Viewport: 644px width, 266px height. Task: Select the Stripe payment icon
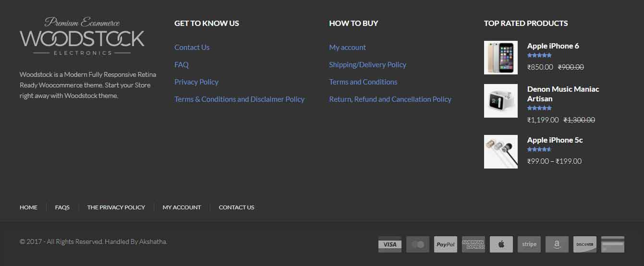coord(529,244)
